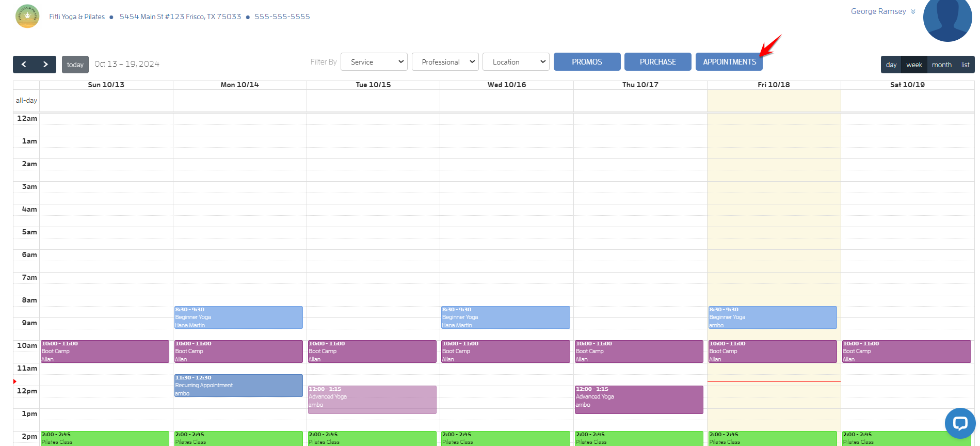980x446 pixels.
Task: Select Fri 10/18 column header
Action: pos(774,85)
